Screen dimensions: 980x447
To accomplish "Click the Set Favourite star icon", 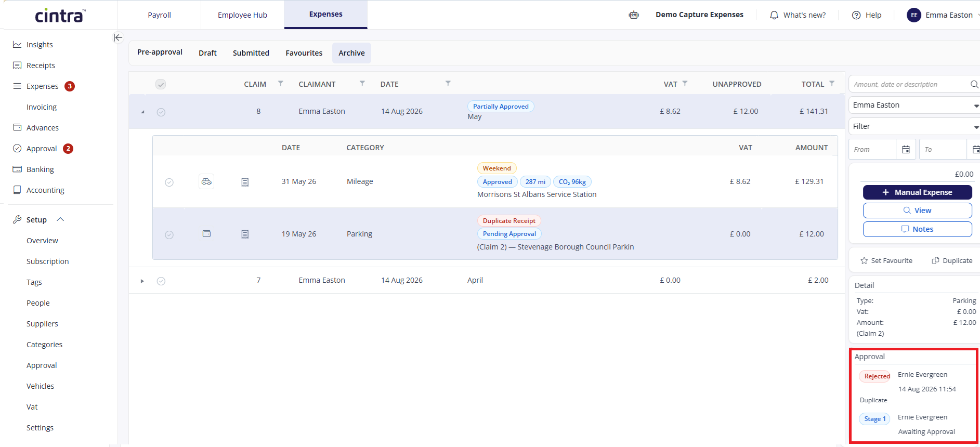I will point(864,261).
